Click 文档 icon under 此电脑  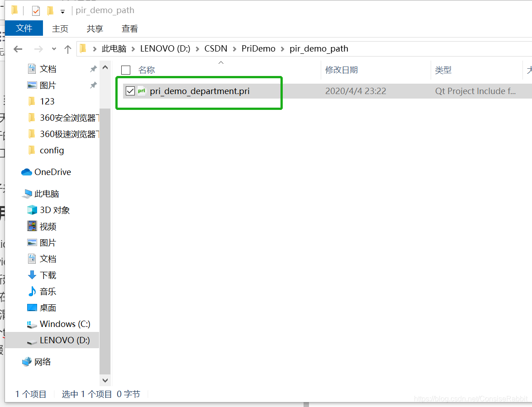point(32,259)
